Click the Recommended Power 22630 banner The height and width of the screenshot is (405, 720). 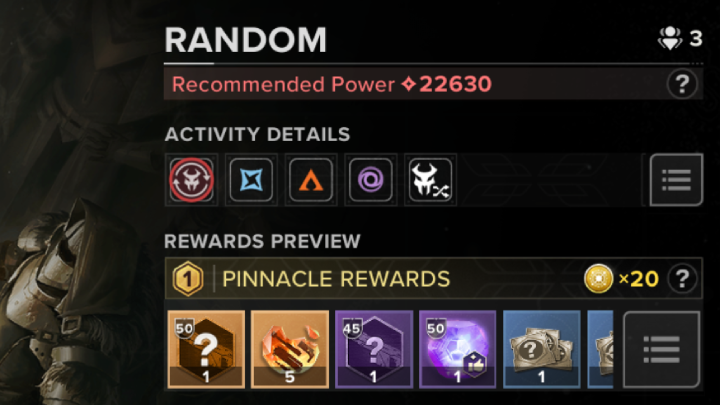433,84
